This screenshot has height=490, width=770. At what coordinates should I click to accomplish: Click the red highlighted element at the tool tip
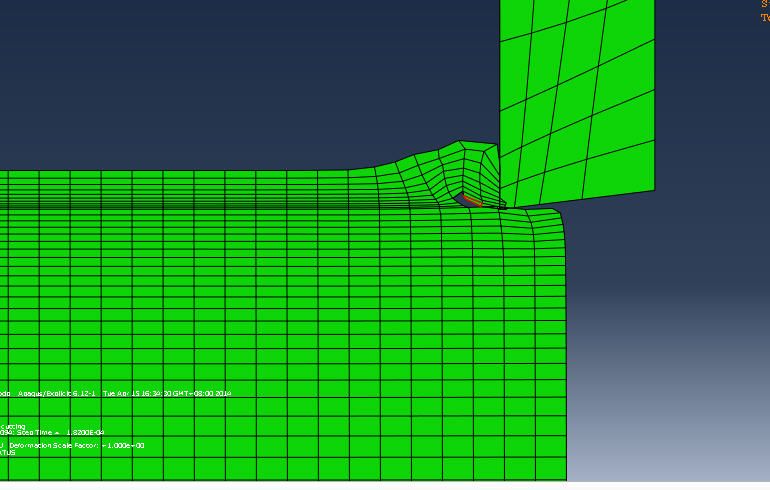pyautogui.click(x=472, y=203)
